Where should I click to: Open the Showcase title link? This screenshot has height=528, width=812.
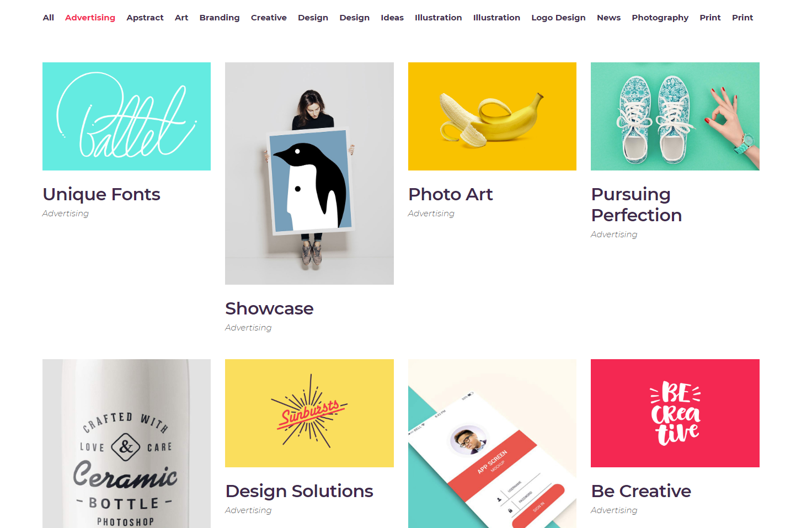(269, 308)
